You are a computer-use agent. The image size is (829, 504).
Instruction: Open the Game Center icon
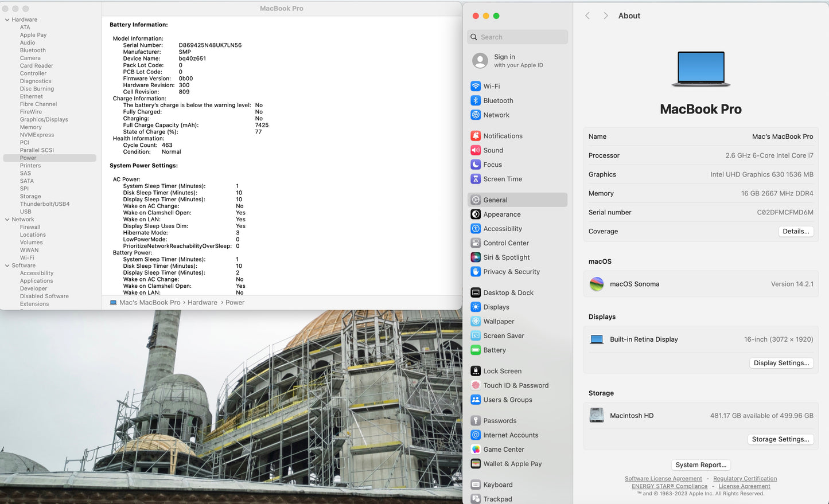tap(476, 450)
